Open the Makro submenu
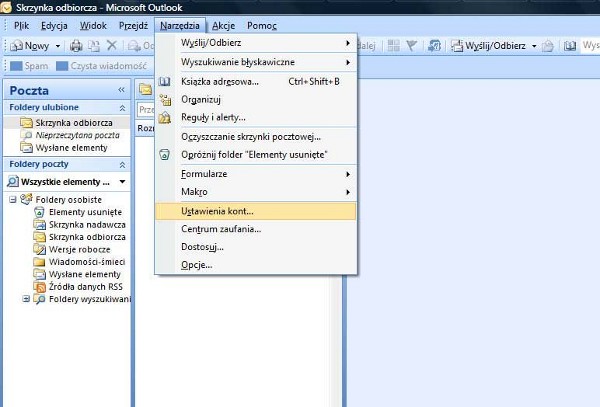Image resolution: width=600 pixels, height=407 pixels. pos(256,192)
